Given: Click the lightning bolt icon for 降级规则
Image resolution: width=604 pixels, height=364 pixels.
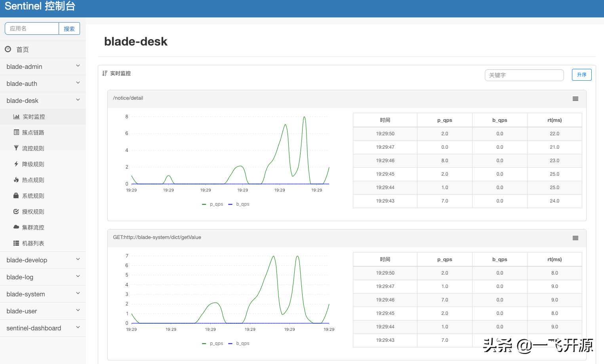Looking at the screenshot, I should (16, 164).
